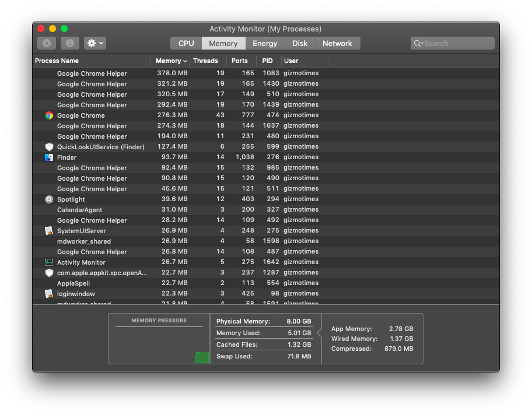Viewport: 532px width, 415px height.
Task: Select Google Chrome Helper using 45.6 MB
Action: pos(266,189)
